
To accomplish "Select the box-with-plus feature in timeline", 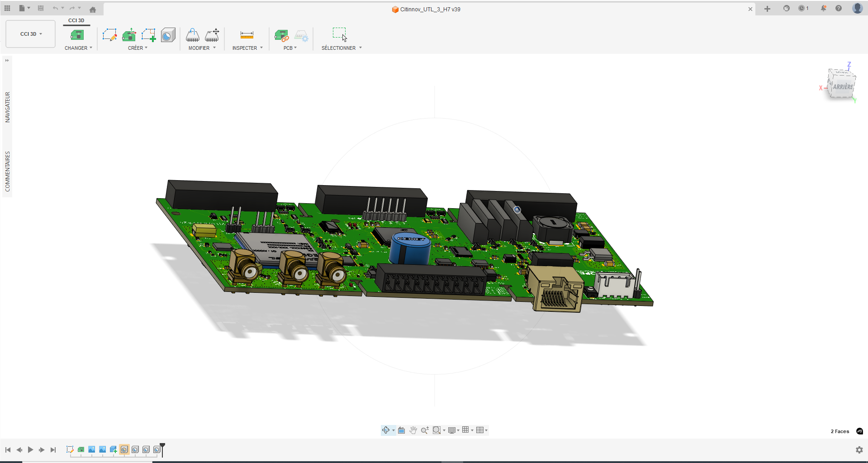I will pyautogui.click(x=114, y=449).
